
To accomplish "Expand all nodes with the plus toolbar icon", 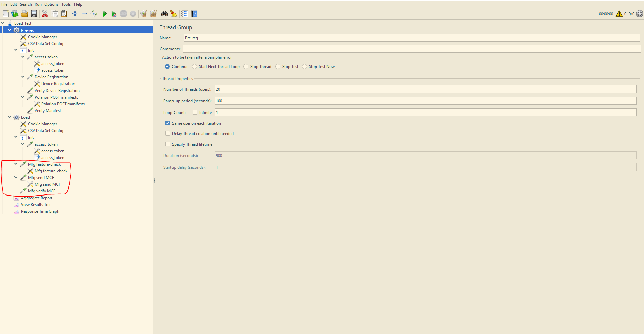I will pos(75,14).
